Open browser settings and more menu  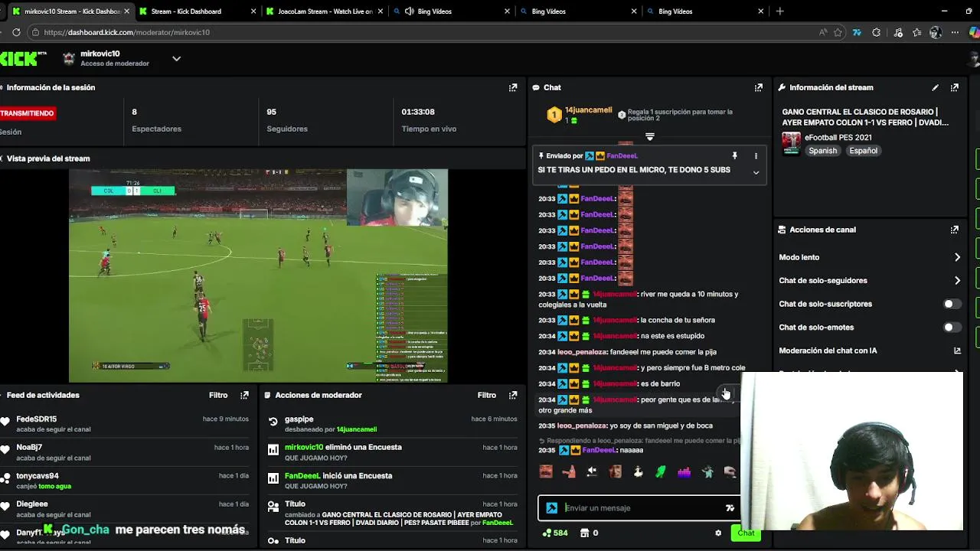(955, 32)
